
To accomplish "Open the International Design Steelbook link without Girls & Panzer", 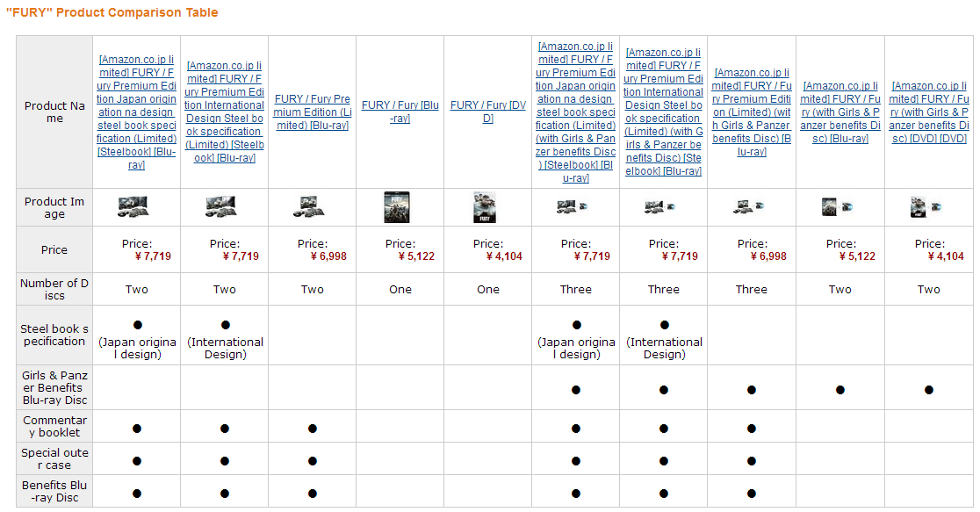I will pyautogui.click(x=225, y=112).
